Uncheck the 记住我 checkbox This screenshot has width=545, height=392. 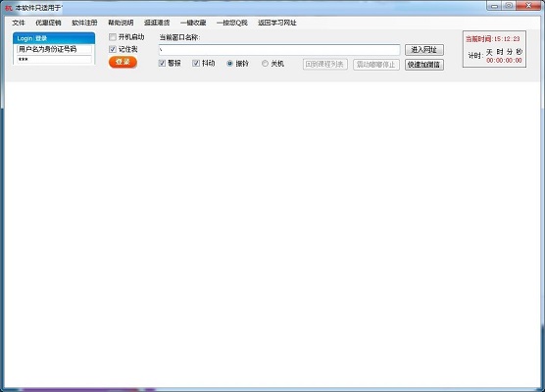tap(113, 49)
